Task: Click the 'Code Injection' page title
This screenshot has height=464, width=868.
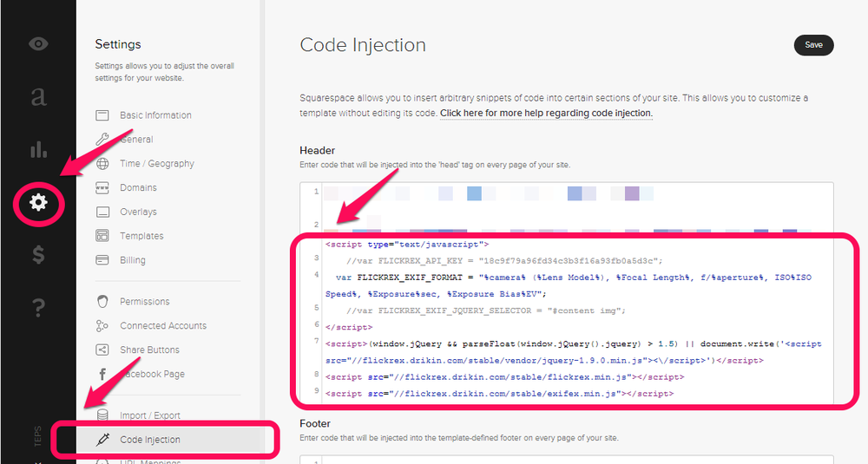Action: tap(363, 45)
